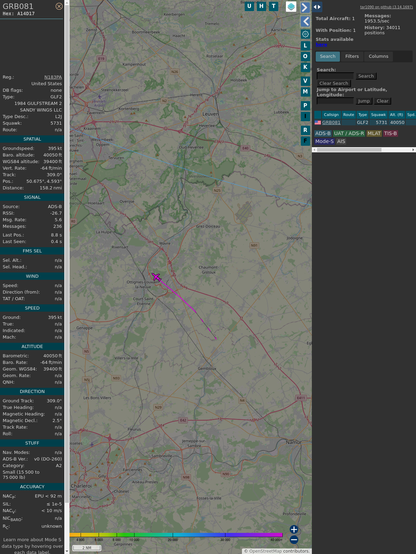The image size is (416, 554).
Task: Click the U map button
Action: (x=249, y=6)
